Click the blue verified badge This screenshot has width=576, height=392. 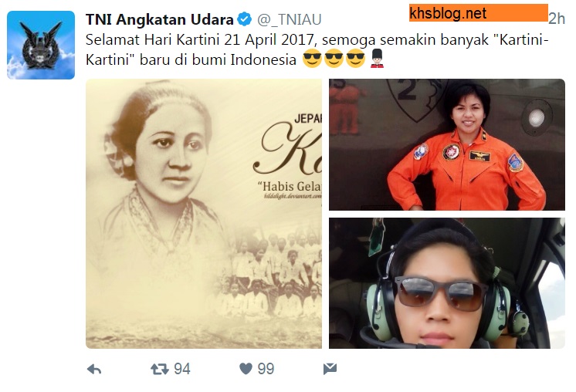[x=244, y=19]
